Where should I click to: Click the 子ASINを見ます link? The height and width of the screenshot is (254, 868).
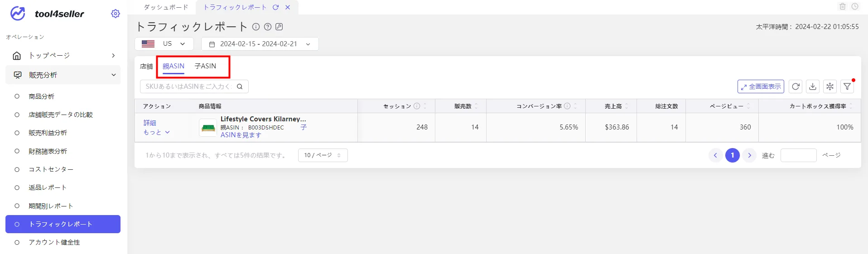pyautogui.click(x=241, y=135)
